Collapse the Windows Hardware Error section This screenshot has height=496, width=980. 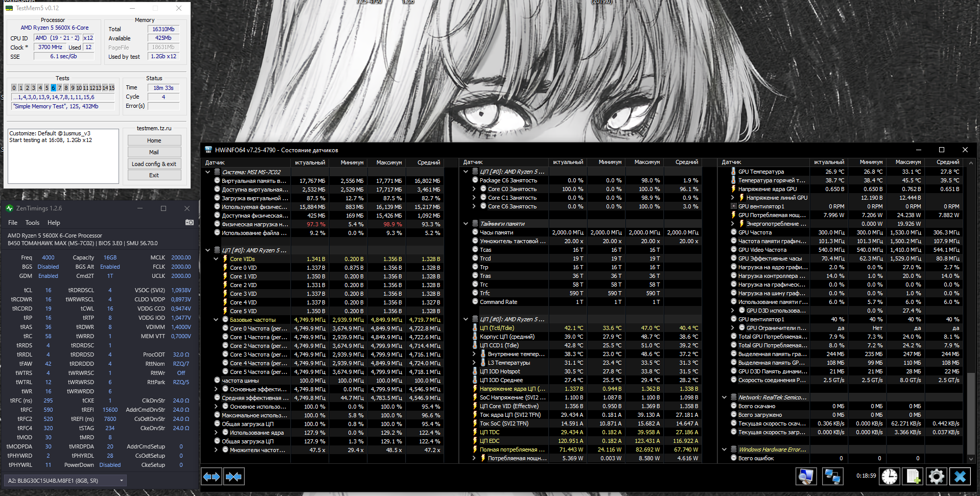tap(724, 450)
